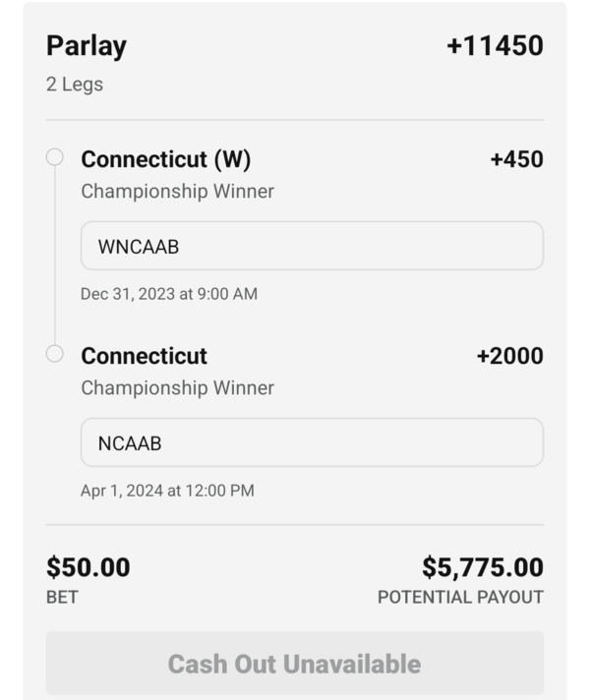Click the +2000 odds value
The height and width of the screenshot is (700, 590).
pos(510,356)
